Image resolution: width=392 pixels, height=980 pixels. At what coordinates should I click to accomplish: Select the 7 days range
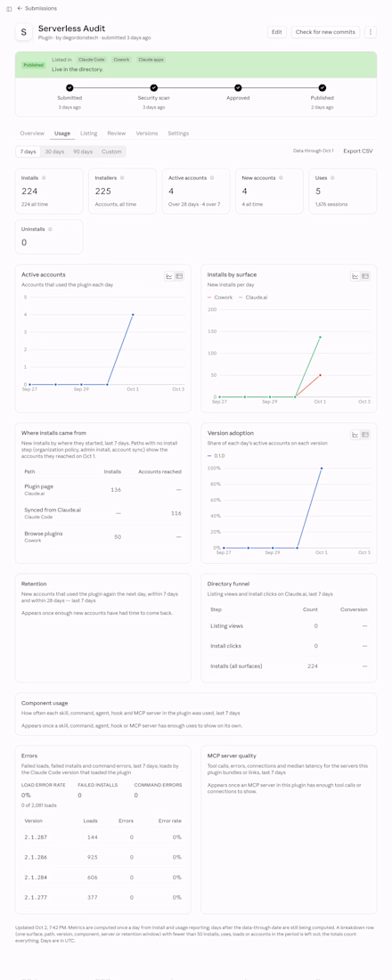(29, 151)
